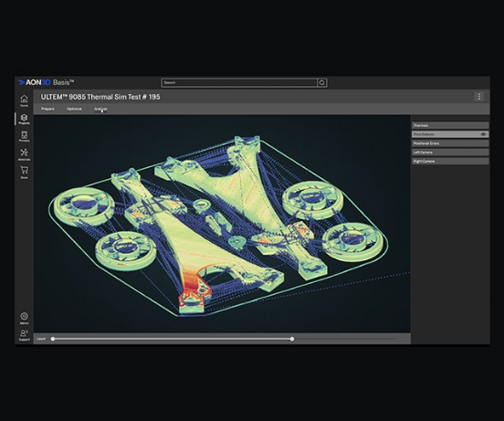504x421 pixels.
Task: Open the Projects sidebar icon
Action: coord(24,119)
